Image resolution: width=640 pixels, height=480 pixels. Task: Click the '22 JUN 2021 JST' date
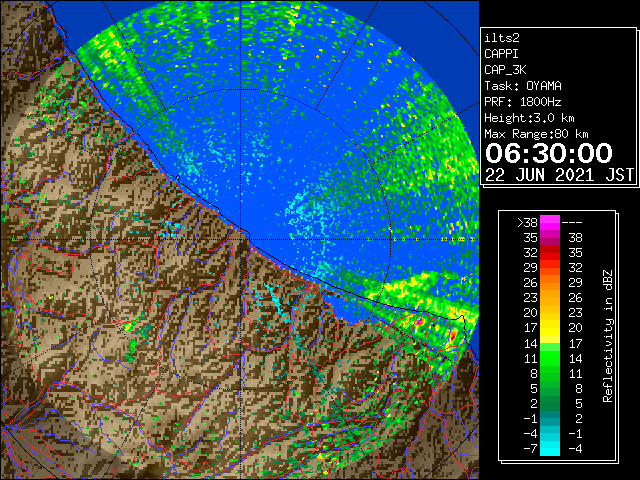pos(559,175)
